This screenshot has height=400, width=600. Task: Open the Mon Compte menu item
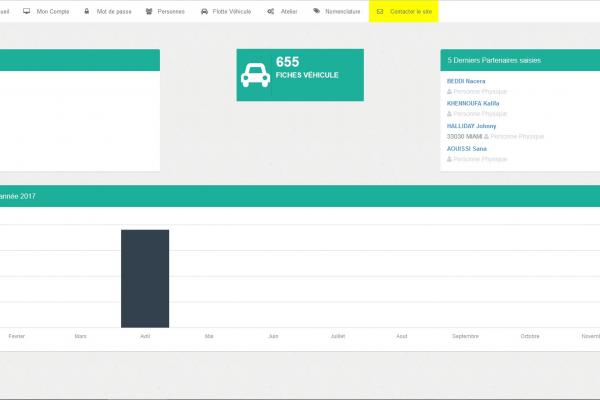click(x=47, y=11)
